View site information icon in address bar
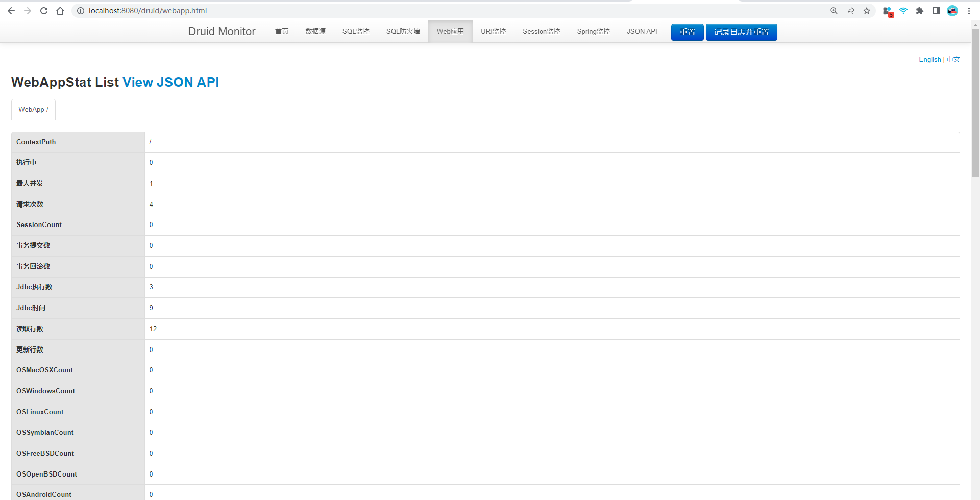 80,11
